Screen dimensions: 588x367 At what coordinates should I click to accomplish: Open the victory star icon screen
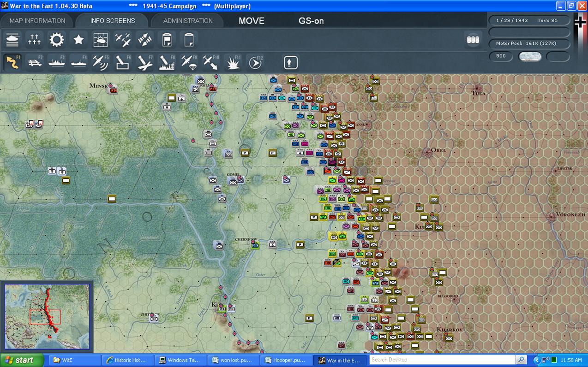tap(79, 40)
